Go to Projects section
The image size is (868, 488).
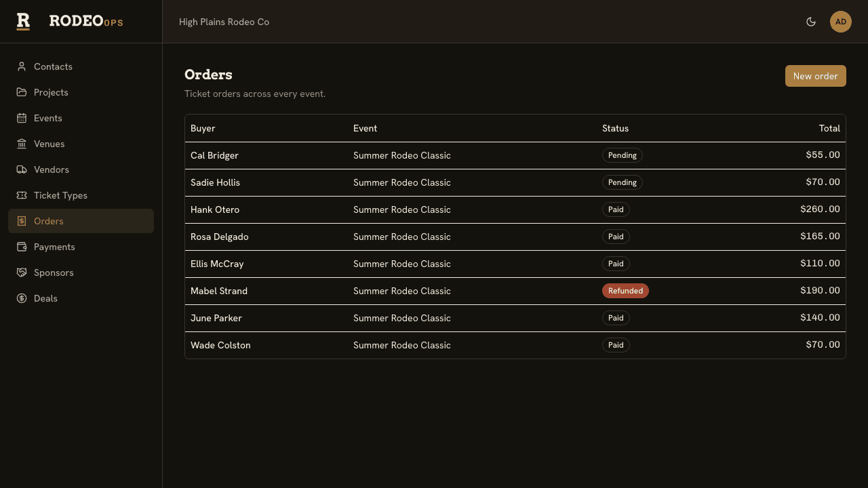click(x=81, y=92)
